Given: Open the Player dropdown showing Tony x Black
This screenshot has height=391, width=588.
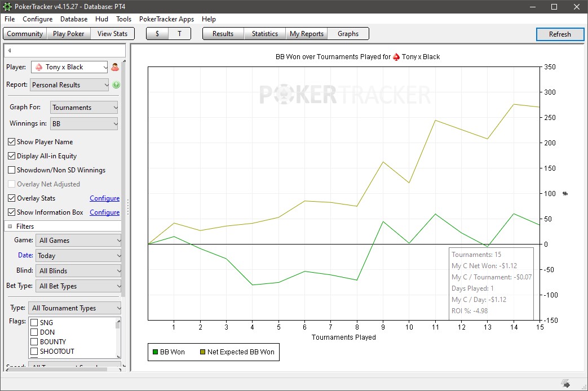Looking at the screenshot, I should (70, 67).
